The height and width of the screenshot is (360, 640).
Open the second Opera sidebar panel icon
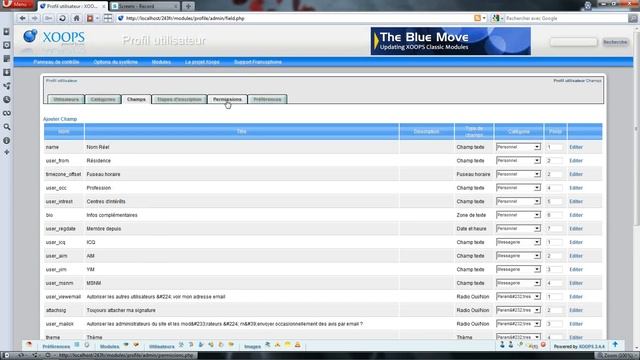pos(7,45)
